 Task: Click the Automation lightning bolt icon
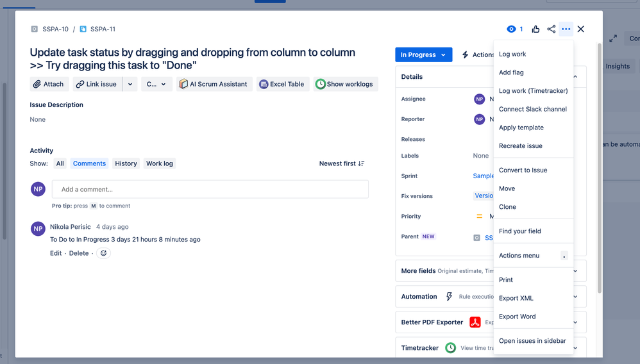click(x=449, y=297)
